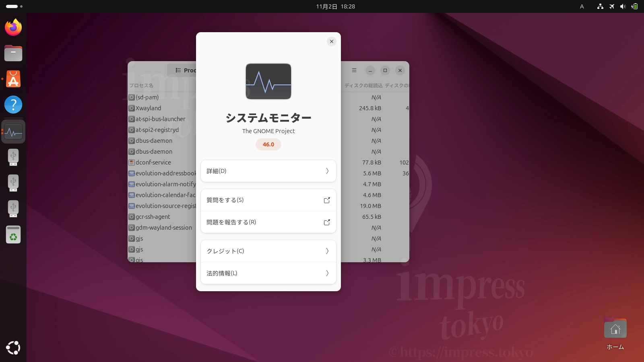Close the System Monitor main window
Viewport: 644px width, 362px height.
[x=400, y=70]
